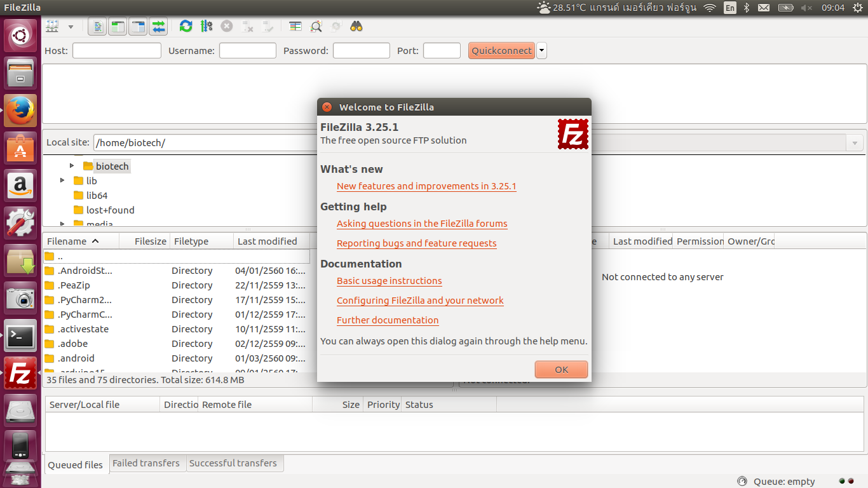The height and width of the screenshot is (488, 868).
Task: Click the cancel current operation icon
Action: (226, 27)
